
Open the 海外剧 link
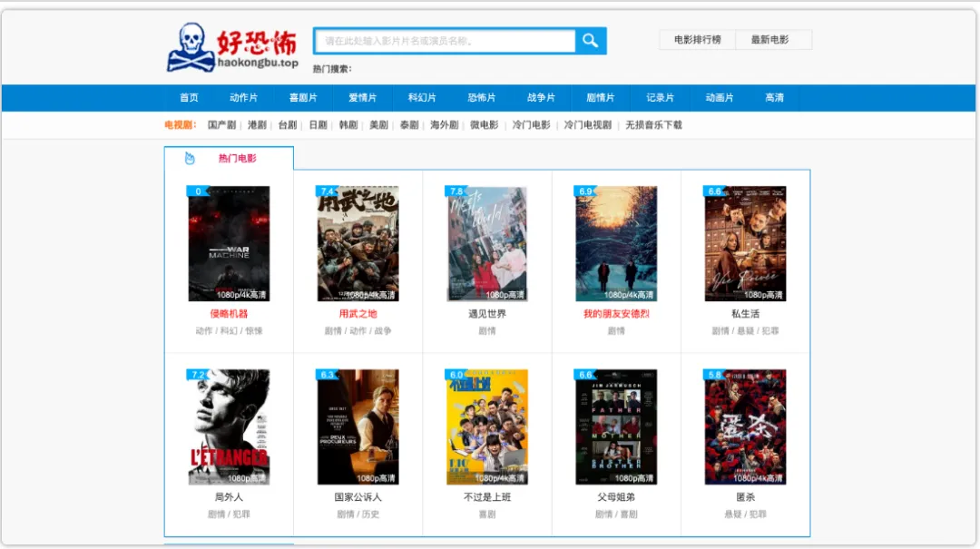445,125
